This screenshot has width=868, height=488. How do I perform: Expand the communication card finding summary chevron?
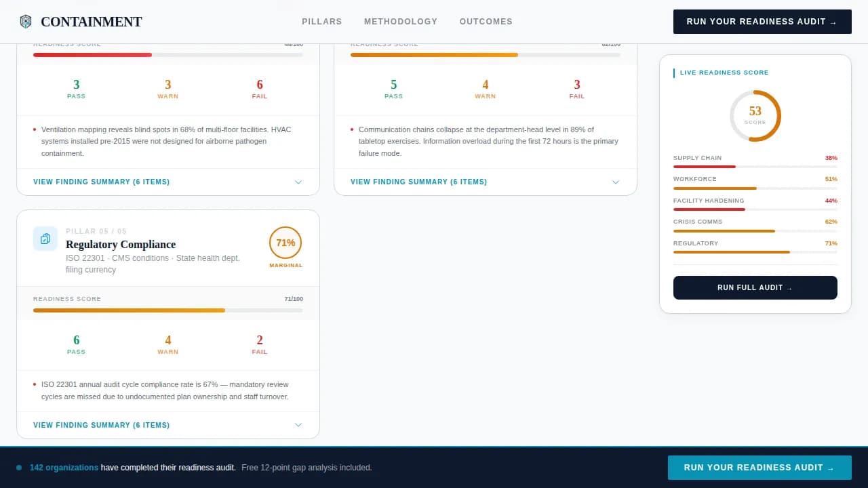[x=616, y=182]
